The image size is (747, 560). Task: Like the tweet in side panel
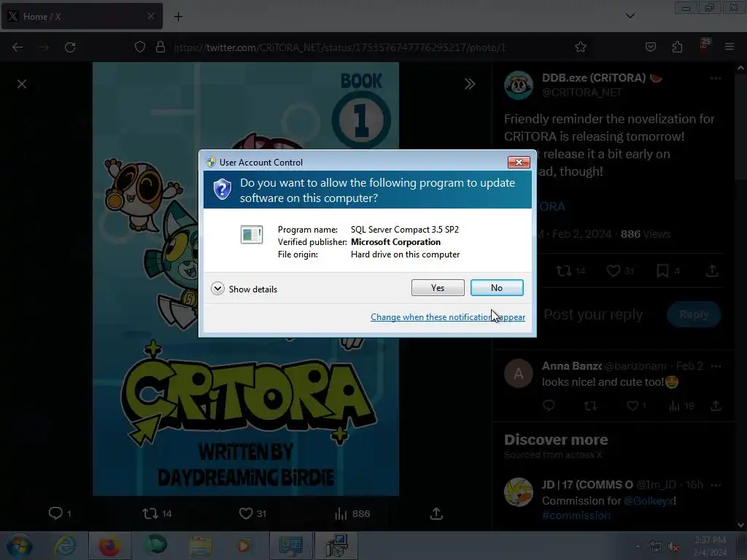(x=614, y=271)
